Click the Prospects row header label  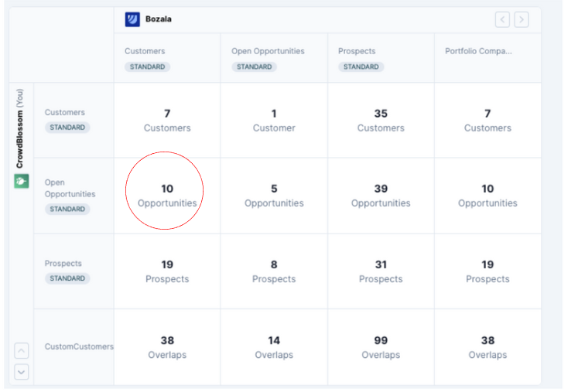(63, 263)
